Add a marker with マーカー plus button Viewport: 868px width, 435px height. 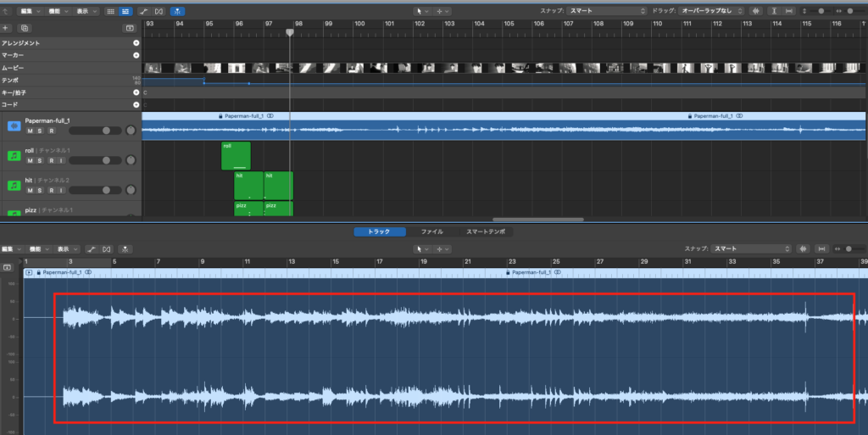click(136, 55)
